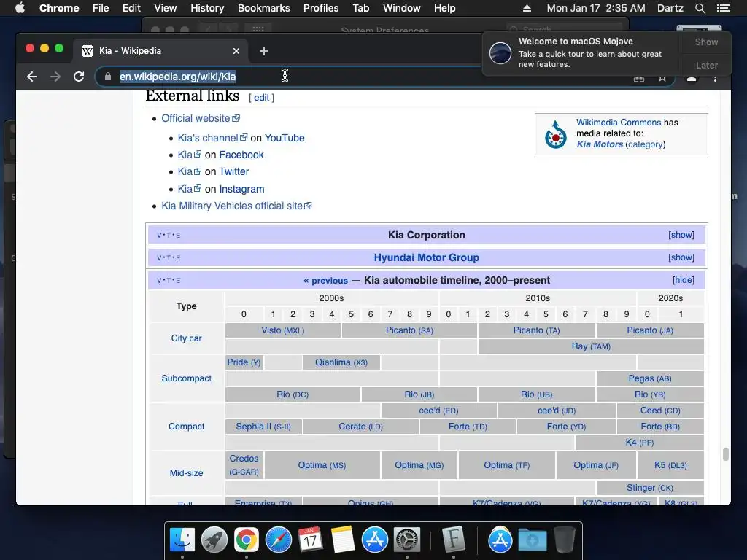Open the Cerato (LD) link
The image size is (747, 560).
coord(360,427)
